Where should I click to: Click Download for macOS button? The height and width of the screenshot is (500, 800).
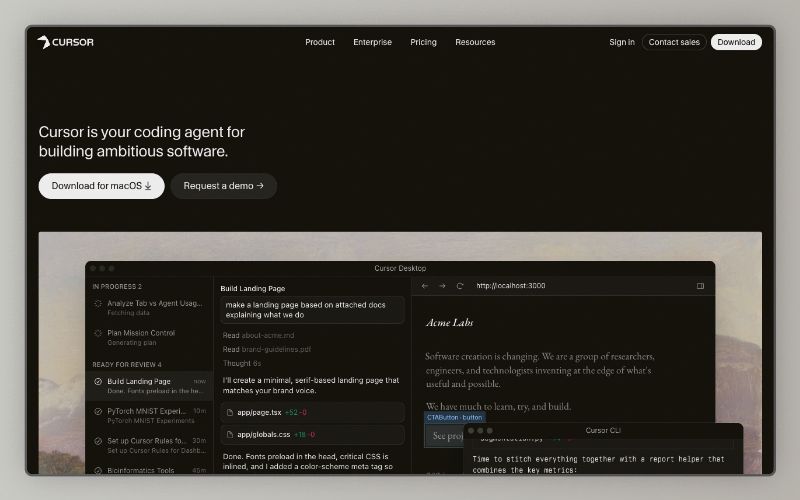tap(102, 186)
